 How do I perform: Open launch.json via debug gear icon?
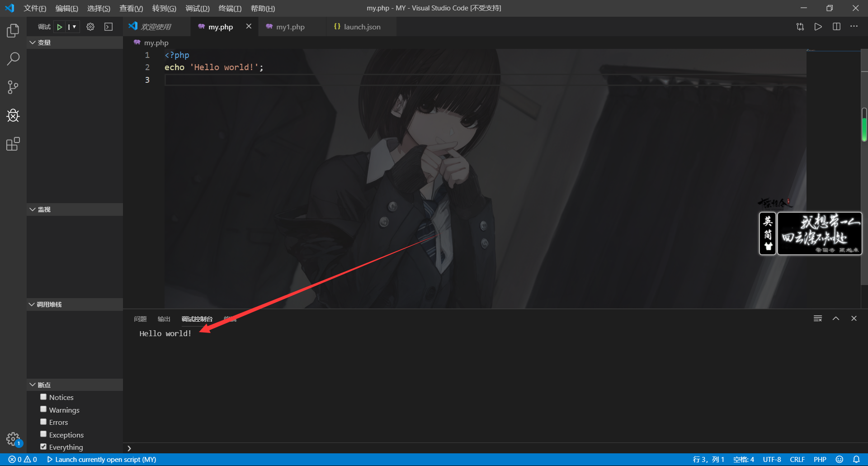(x=90, y=27)
